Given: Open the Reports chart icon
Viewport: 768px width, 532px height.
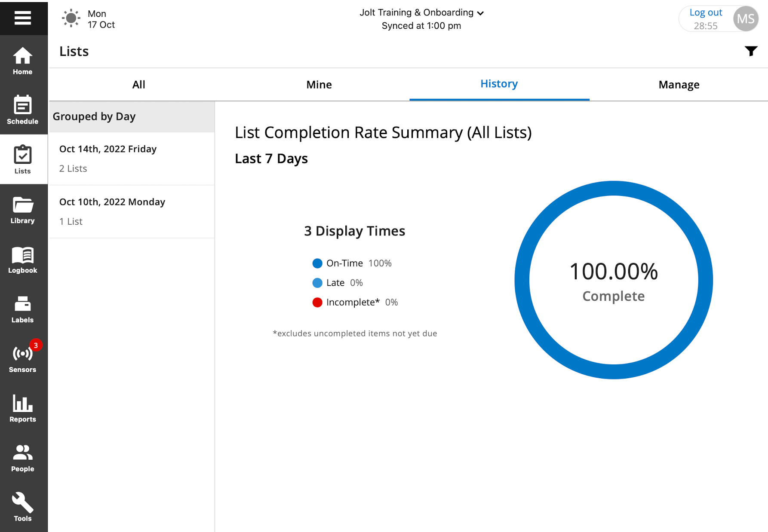Looking at the screenshot, I should pos(23,408).
